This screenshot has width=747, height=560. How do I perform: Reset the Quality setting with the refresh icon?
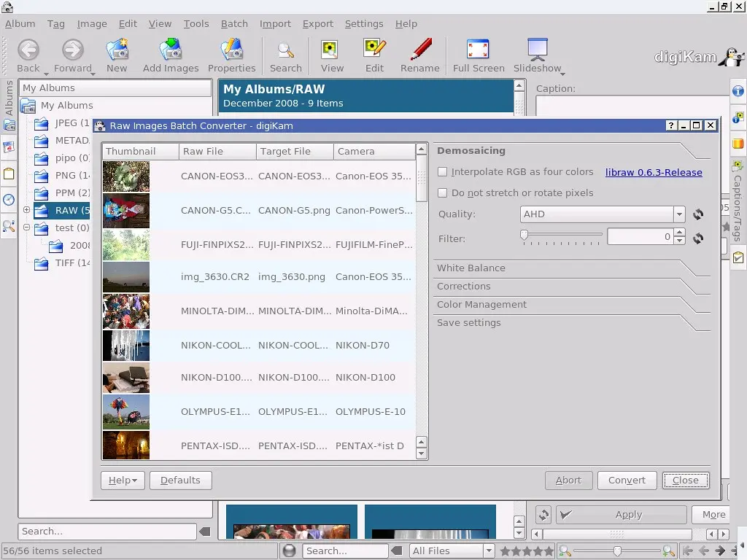tap(697, 214)
